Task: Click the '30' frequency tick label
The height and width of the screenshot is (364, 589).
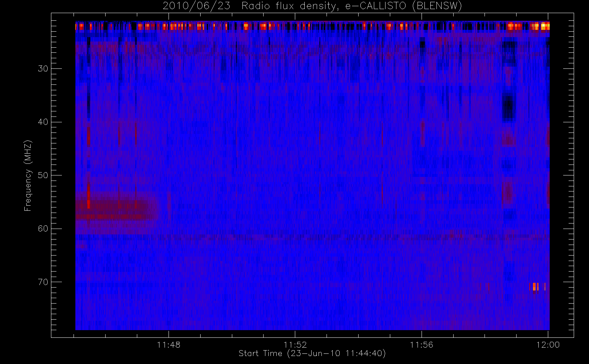Action: (x=43, y=68)
